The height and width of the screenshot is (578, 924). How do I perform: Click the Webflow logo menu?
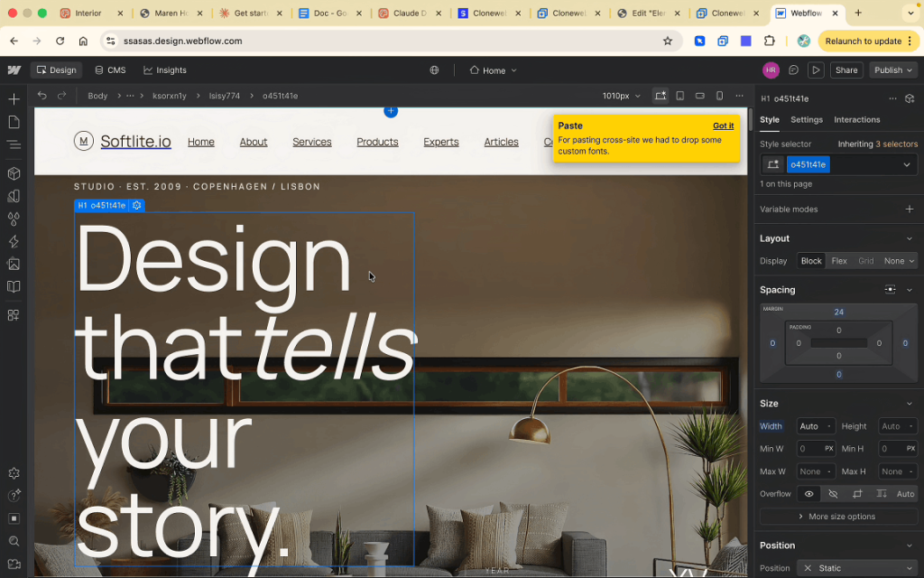[14, 70]
